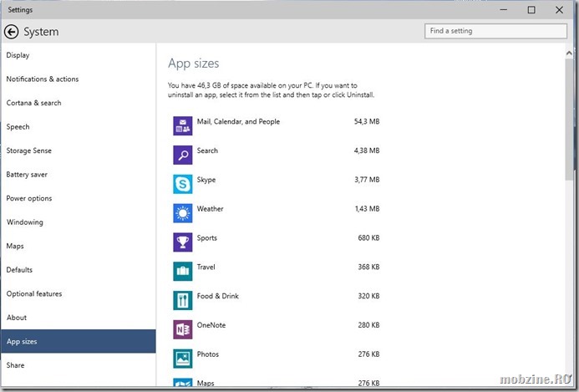Select the Search app name text
The image size is (579, 392).
tap(207, 150)
